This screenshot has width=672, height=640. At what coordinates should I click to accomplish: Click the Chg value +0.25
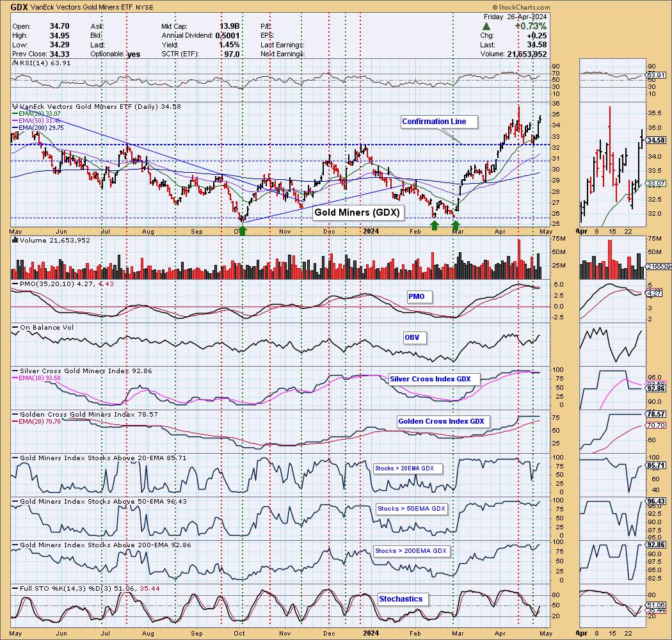[x=536, y=36]
